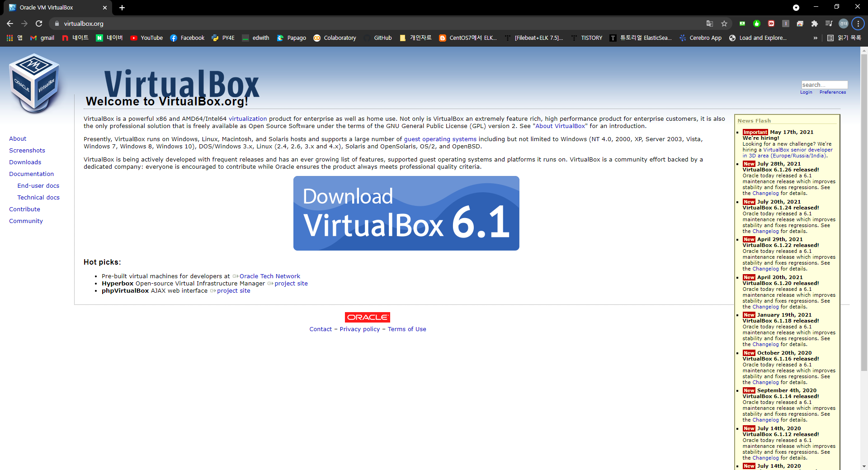Image resolution: width=868 pixels, height=470 pixels.
Task: Click the Login link
Action: tap(806, 92)
